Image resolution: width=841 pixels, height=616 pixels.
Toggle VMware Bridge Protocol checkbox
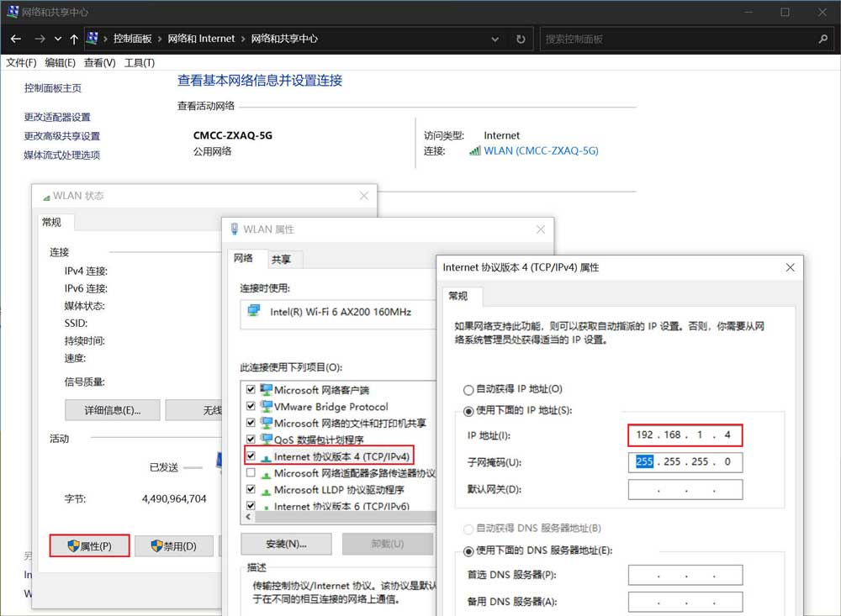point(251,407)
